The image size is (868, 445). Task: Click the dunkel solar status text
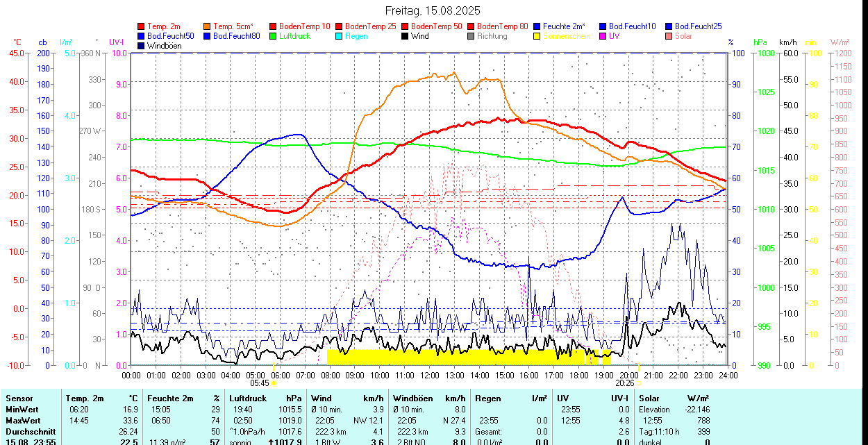[x=651, y=442]
